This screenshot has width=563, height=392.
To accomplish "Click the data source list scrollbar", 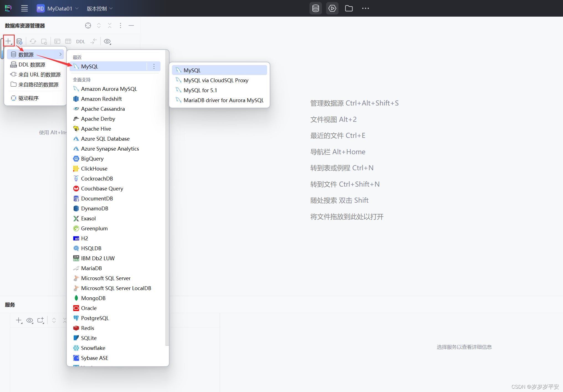I will click(167, 198).
